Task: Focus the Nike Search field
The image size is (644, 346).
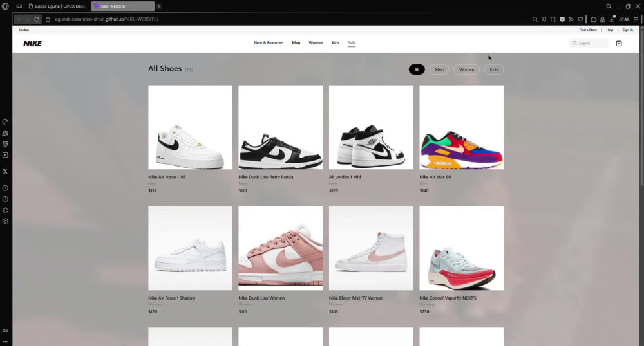Action: (x=589, y=43)
